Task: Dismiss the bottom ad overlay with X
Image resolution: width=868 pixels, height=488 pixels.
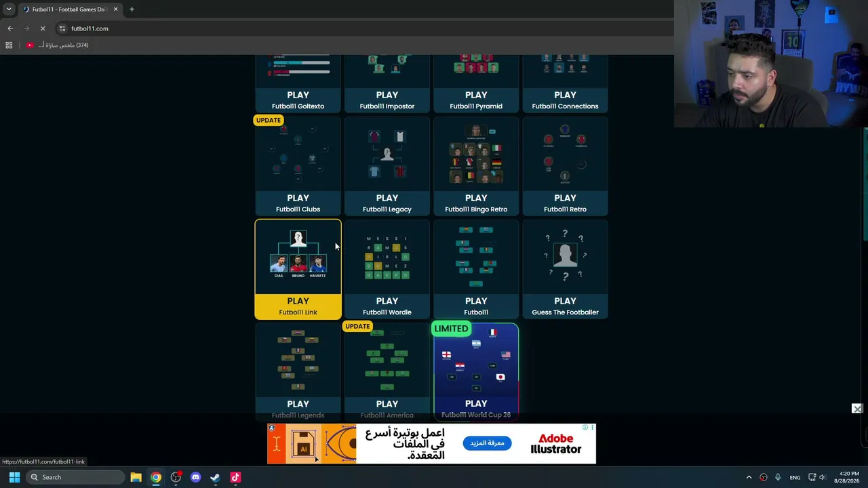Action: pos(857,409)
